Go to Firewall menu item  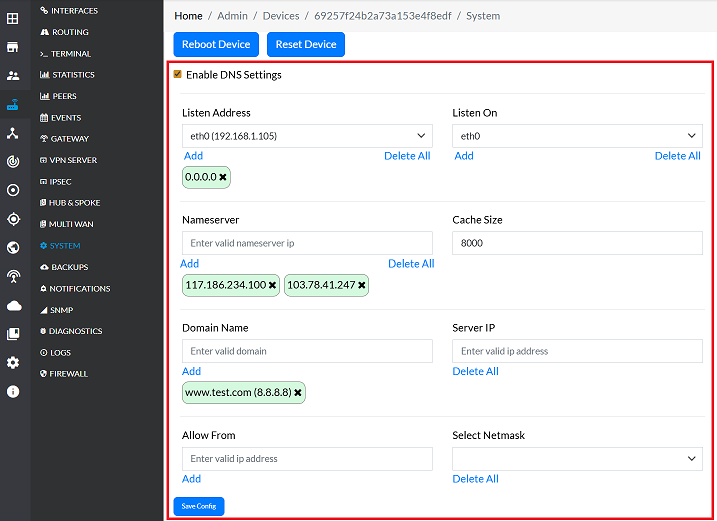69,374
